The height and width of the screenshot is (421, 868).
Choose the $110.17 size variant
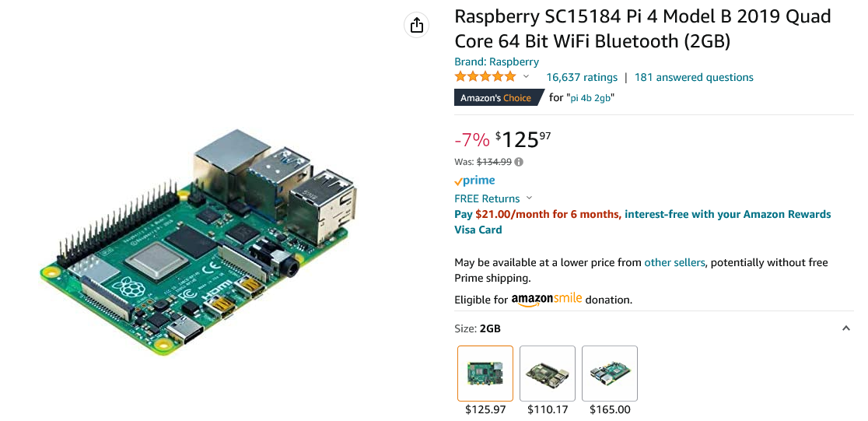pos(548,374)
